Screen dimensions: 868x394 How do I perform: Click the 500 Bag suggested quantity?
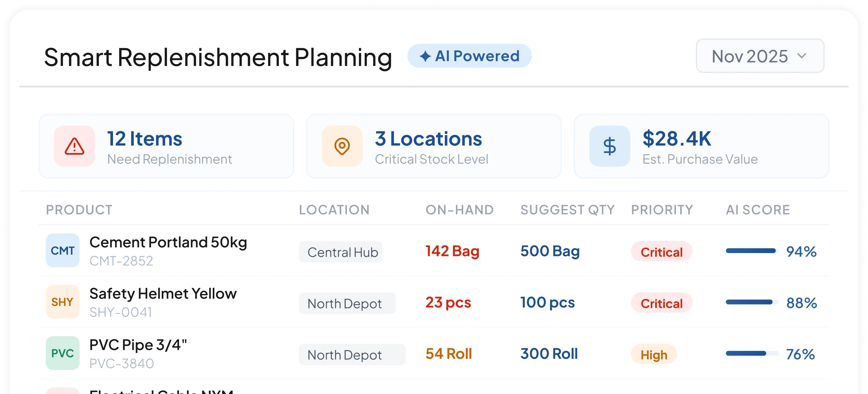(550, 251)
